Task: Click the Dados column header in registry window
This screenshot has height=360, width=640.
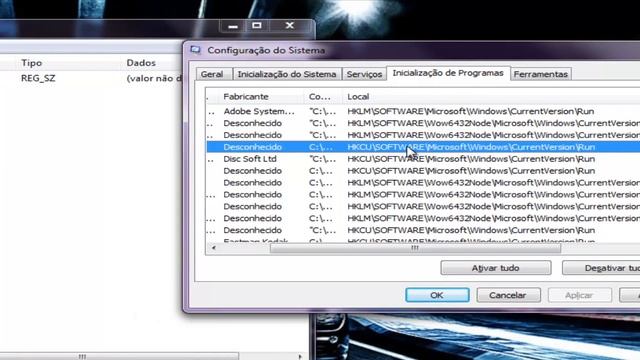Action: (x=141, y=63)
